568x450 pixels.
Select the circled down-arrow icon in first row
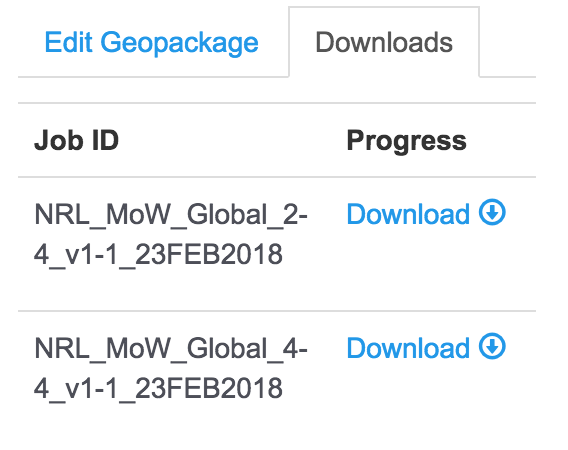[492, 212]
